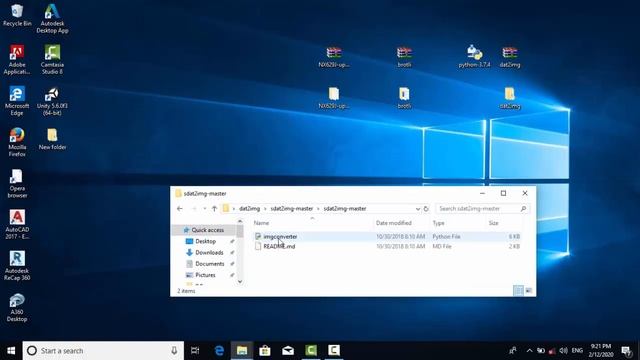
Task: Select the New folder desktop icon
Action: (52, 139)
